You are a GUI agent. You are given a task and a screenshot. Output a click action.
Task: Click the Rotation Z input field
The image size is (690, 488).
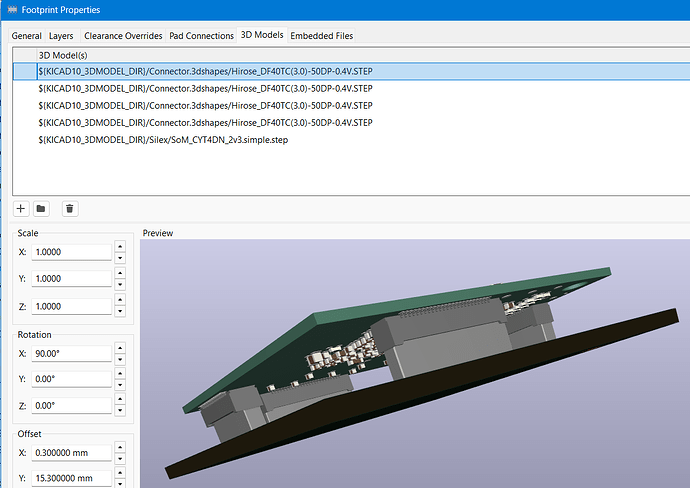coord(72,405)
